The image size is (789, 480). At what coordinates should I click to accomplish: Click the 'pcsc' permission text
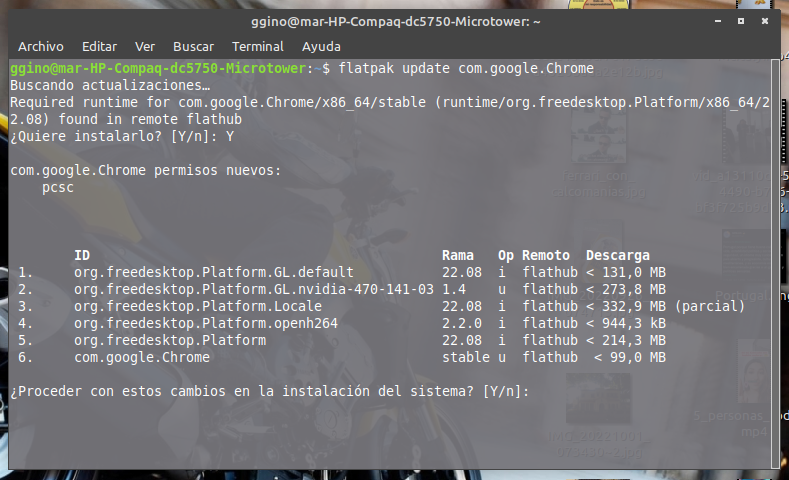pyautogui.click(x=58, y=188)
